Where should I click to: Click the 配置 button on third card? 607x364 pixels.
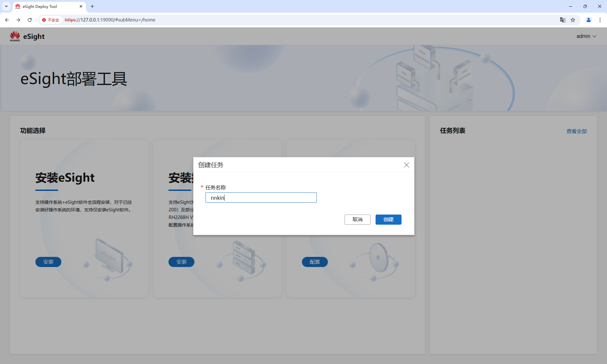(x=315, y=262)
